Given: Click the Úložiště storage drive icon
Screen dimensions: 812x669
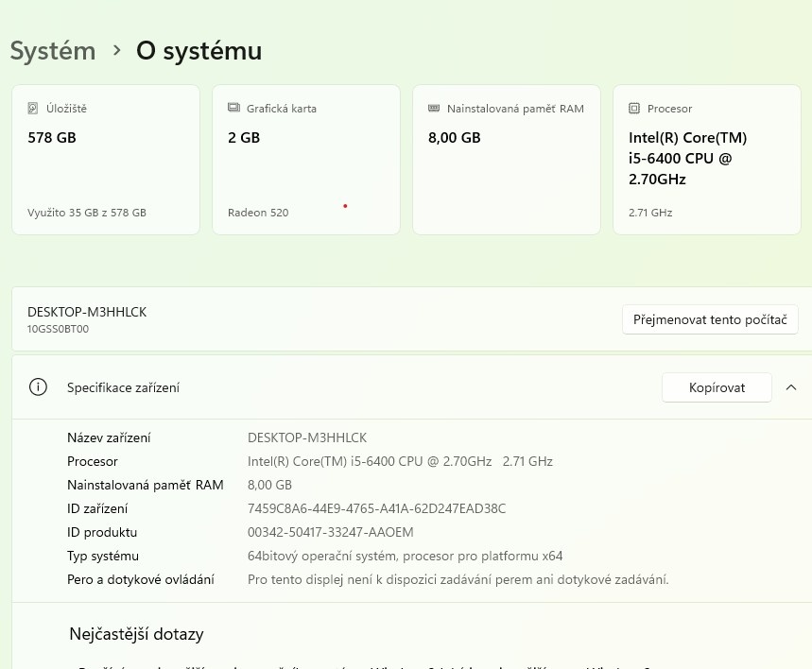Looking at the screenshot, I should pos(33,109).
